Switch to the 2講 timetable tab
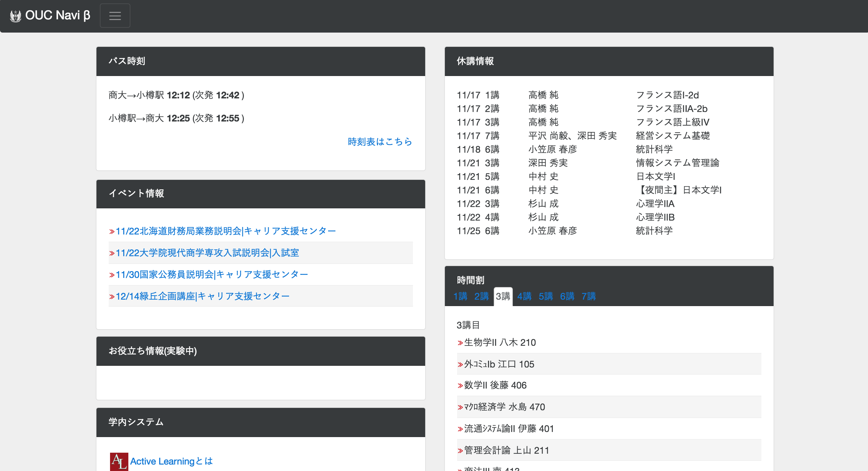Image resolution: width=868 pixels, height=471 pixels. click(481, 296)
